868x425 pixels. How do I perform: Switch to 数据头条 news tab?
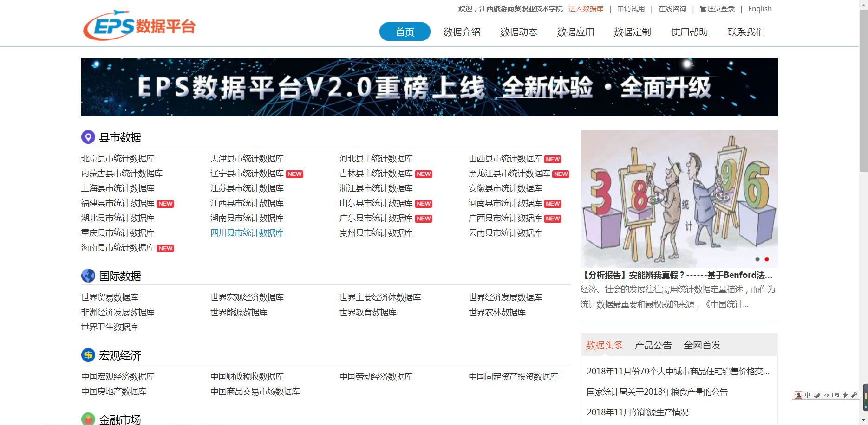[604, 345]
